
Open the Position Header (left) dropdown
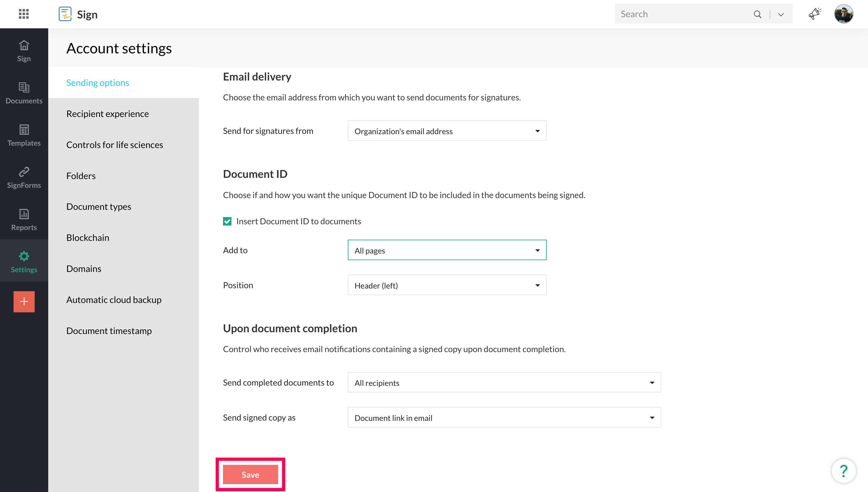[446, 285]
